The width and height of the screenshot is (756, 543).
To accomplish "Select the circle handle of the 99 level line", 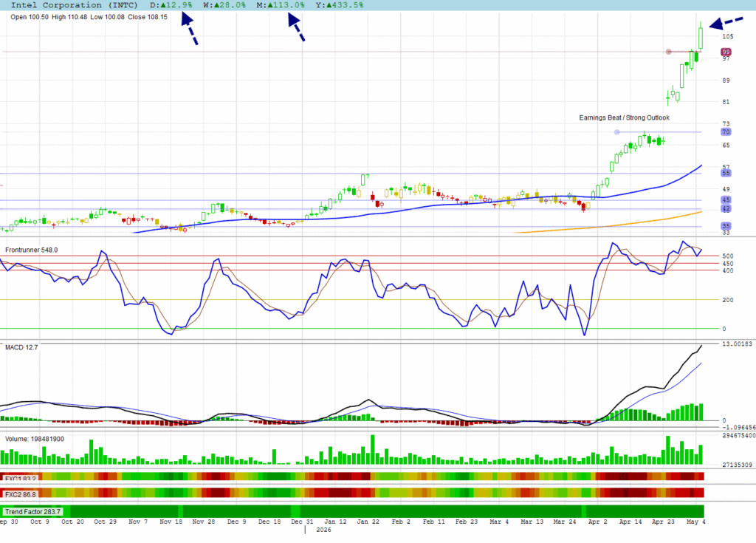I will (668, 52).
